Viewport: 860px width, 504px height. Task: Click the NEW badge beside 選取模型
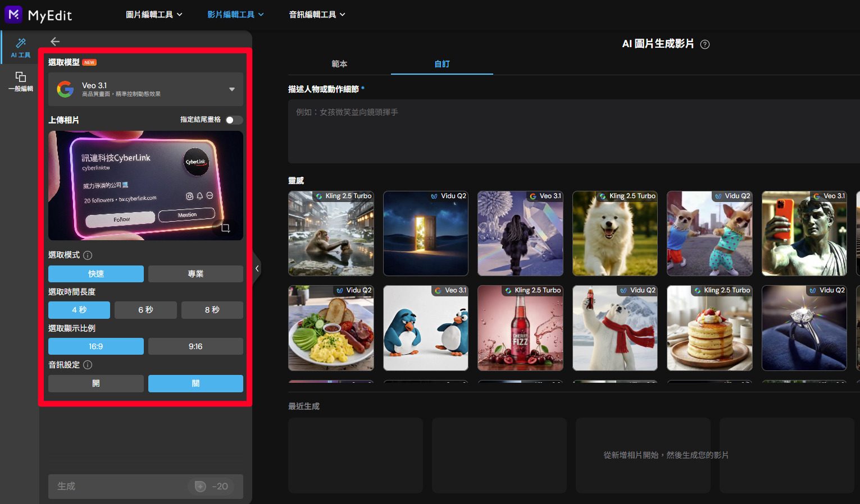[89, 62]
